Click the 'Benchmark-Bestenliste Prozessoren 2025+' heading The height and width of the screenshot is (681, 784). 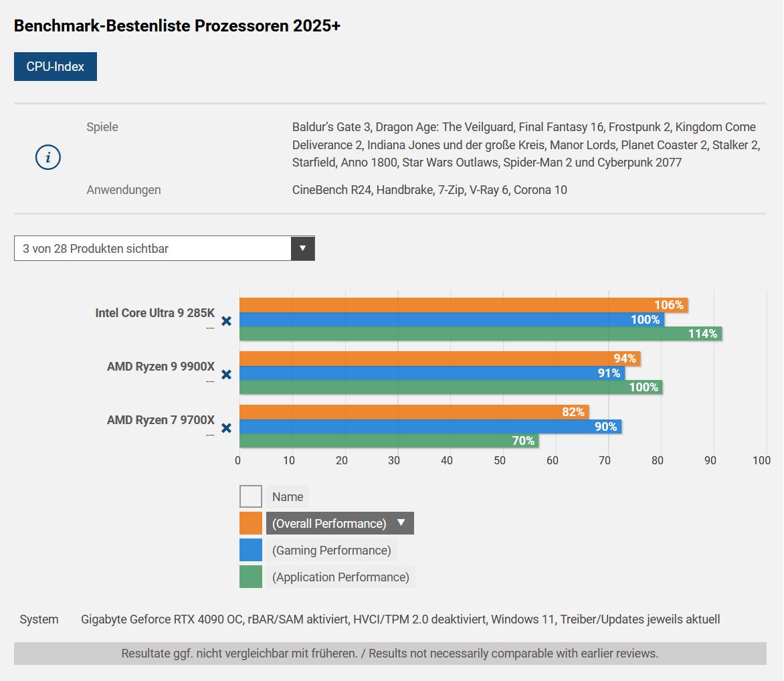[177, 25]
